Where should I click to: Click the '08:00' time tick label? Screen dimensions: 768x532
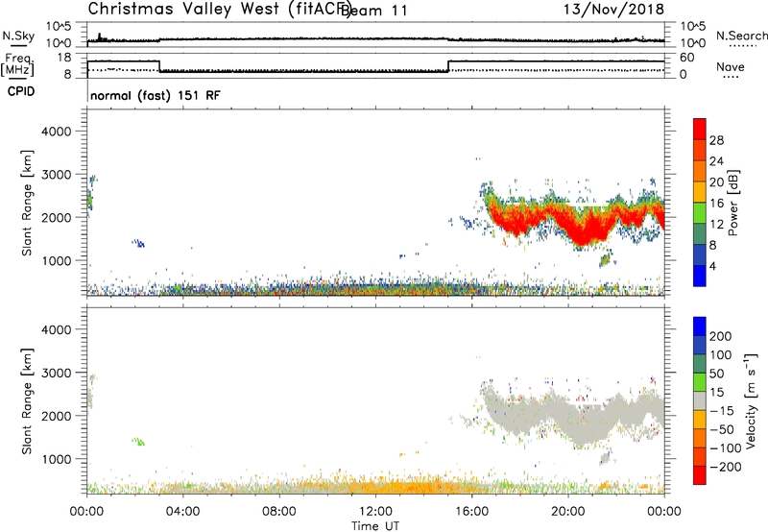pos(279,512)
